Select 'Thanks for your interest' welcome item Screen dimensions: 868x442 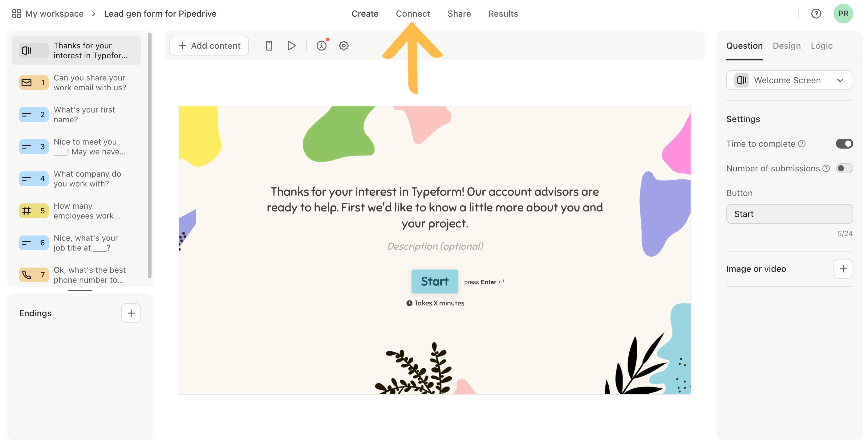[76, 51]
